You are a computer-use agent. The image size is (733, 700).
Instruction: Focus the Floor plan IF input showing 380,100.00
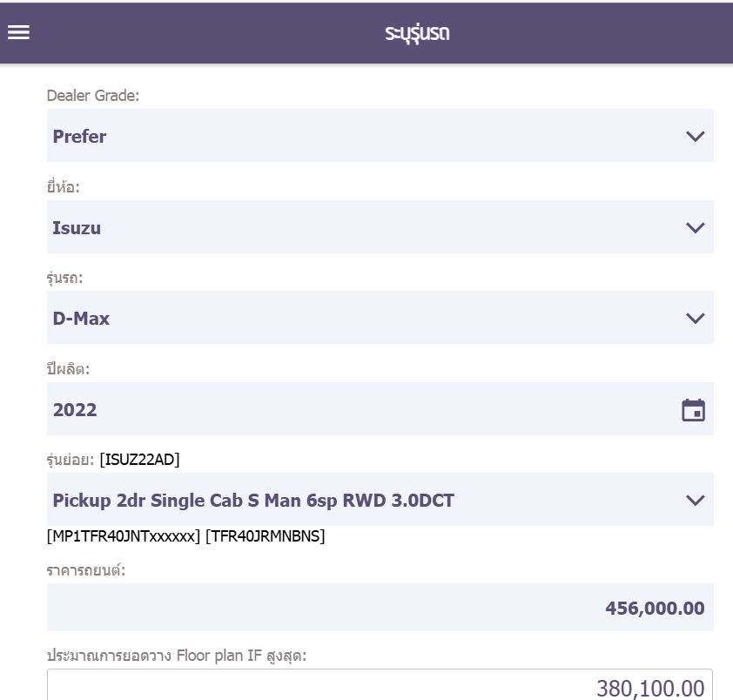point(380,687)
